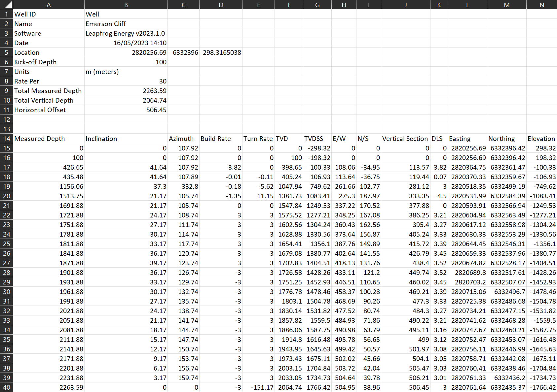Image resolution: width=557 pixels, height=392 pixels.
Task: Select the Turn Rate heading cell
Action: (x=258, y=139)
